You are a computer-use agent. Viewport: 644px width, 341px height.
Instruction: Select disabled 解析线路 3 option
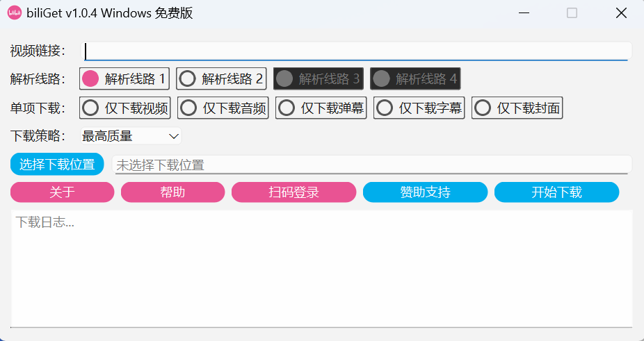click(319, 78)
